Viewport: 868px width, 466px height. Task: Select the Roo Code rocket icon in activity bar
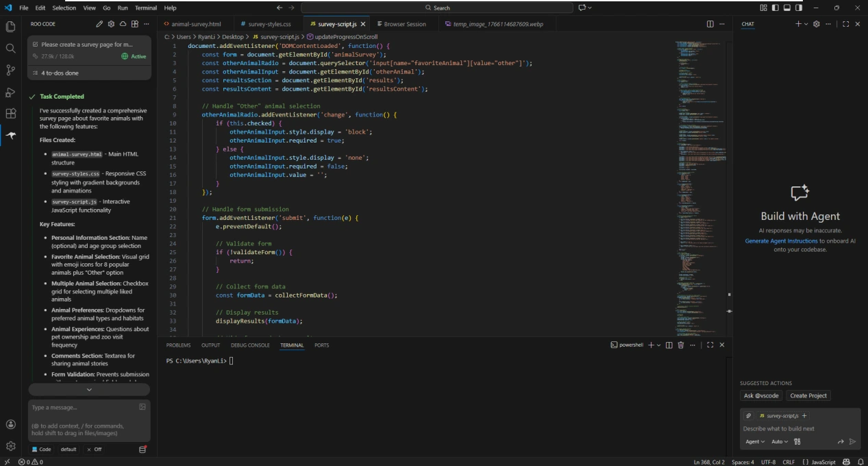pos(10,136)
